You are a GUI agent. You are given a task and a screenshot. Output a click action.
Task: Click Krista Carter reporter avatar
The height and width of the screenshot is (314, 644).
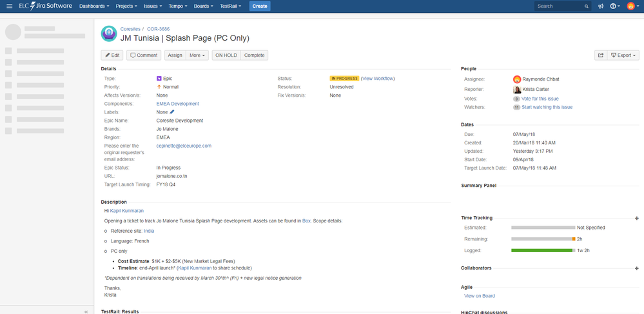[x=517, y=89]
